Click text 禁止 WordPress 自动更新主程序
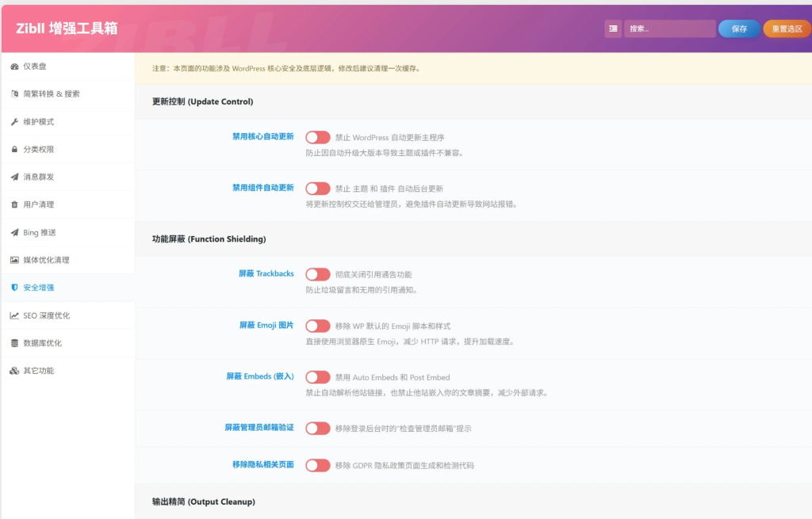Image resolution: width=812 pixels, height=519 pixels. tap(389, 138)
